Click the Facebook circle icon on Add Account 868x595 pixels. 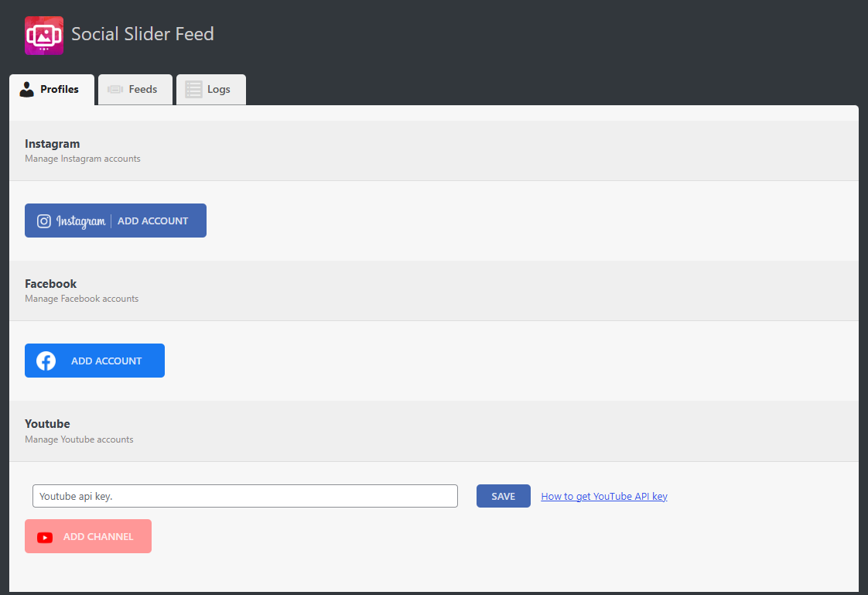pos(46,360)
